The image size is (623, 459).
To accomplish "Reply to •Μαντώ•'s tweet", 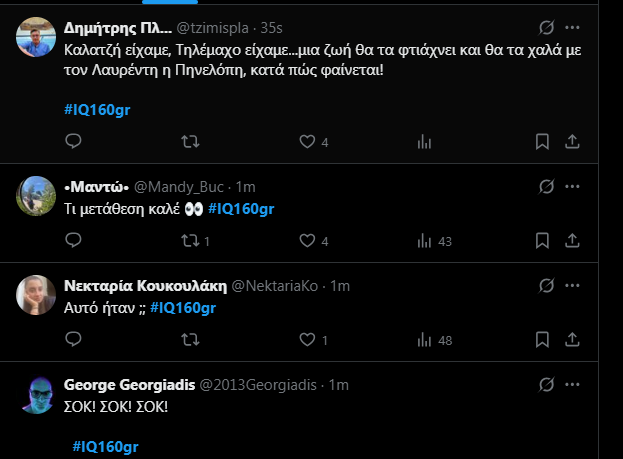I will (73, 241).
